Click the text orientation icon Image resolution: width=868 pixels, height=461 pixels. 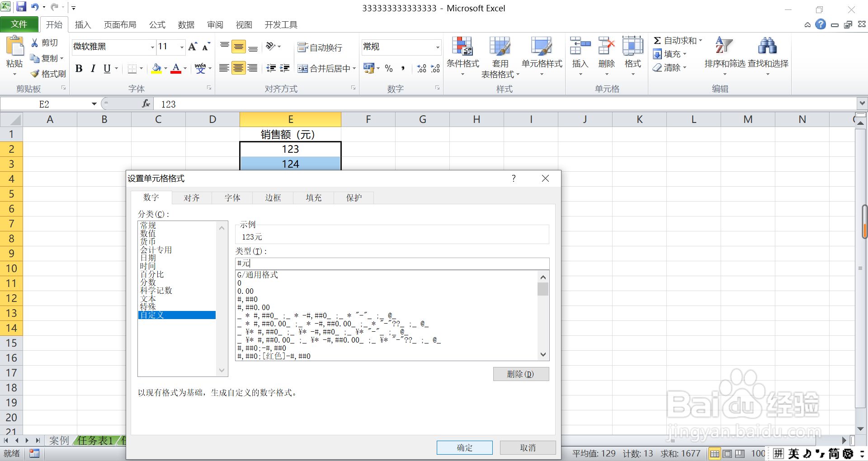point(271,47)
